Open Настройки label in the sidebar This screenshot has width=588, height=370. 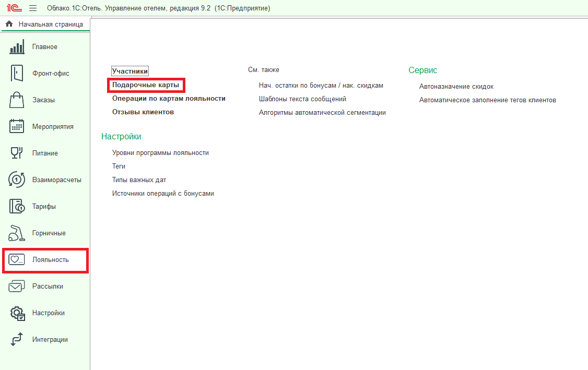point(49,313)
